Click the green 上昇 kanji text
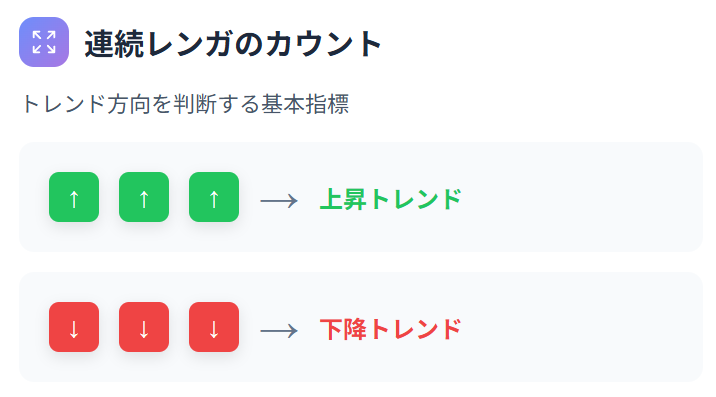This screenshot has height=397, width=716. 343,199
